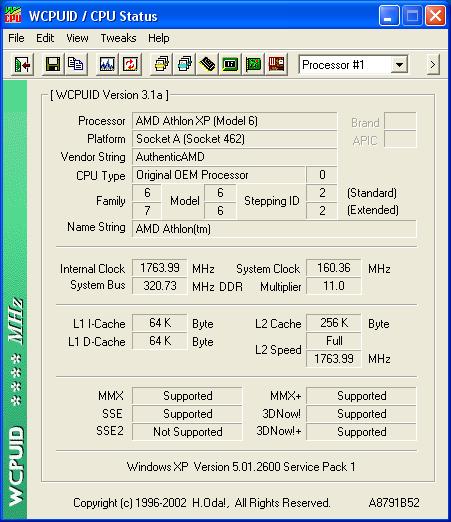Click the floppy disk save icon

point(53,64)
